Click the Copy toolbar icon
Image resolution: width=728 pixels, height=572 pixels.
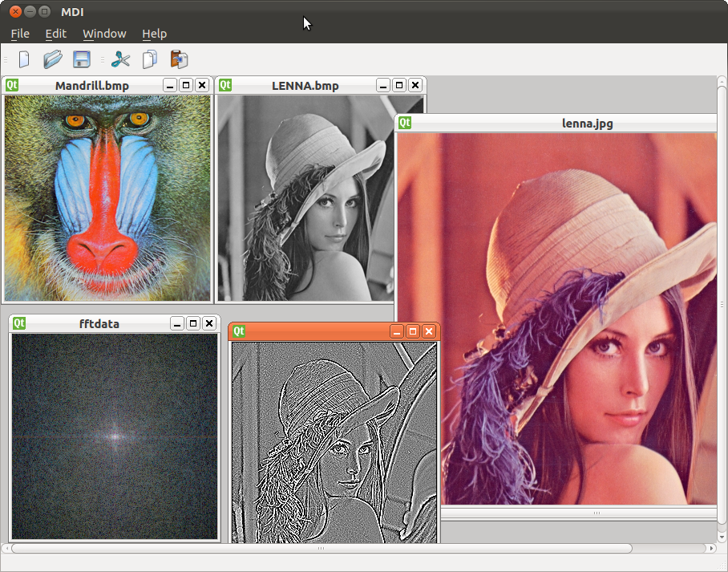[149, 59]
